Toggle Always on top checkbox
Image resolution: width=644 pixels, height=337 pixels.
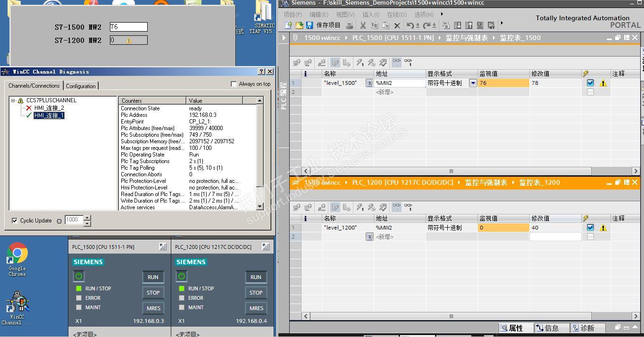click(234, 84)
